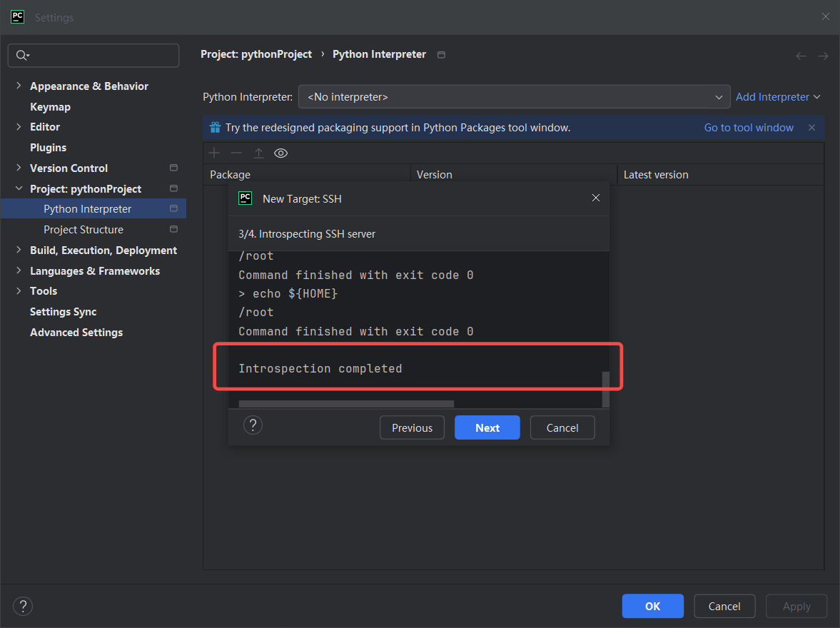Collapse the Project: pythonProject section
The width and height of the screenshot is (840, 628).
pos(19,189)
